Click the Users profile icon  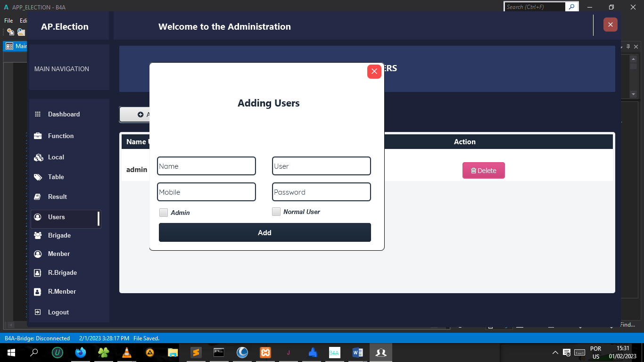tap(38, 217)
